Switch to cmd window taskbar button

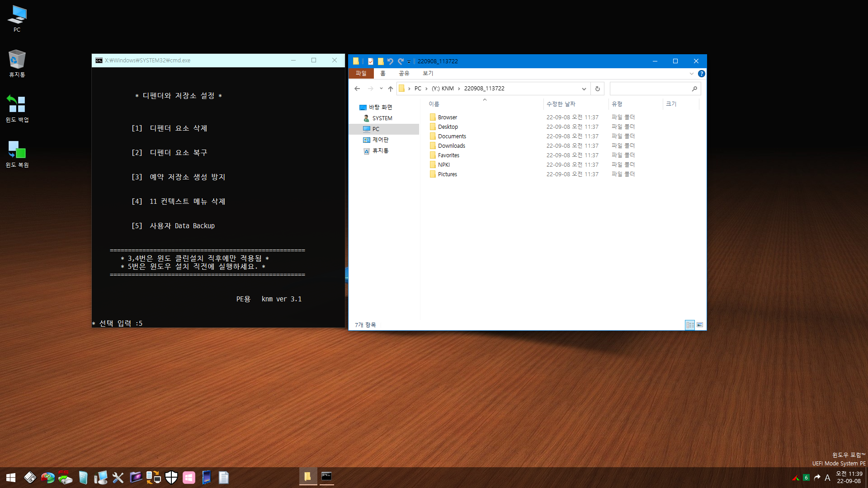(x=326, y=477)
